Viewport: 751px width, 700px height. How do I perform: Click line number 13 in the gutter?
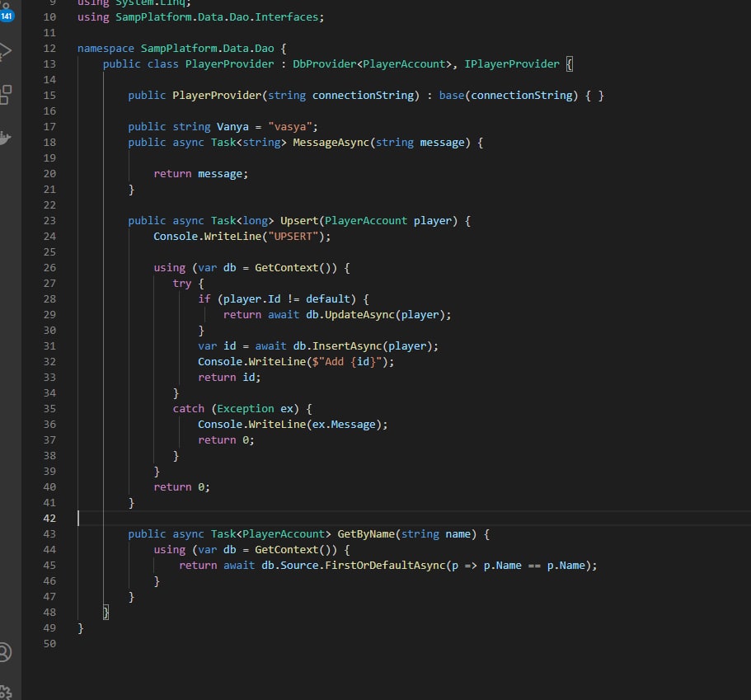coord(49,64)
